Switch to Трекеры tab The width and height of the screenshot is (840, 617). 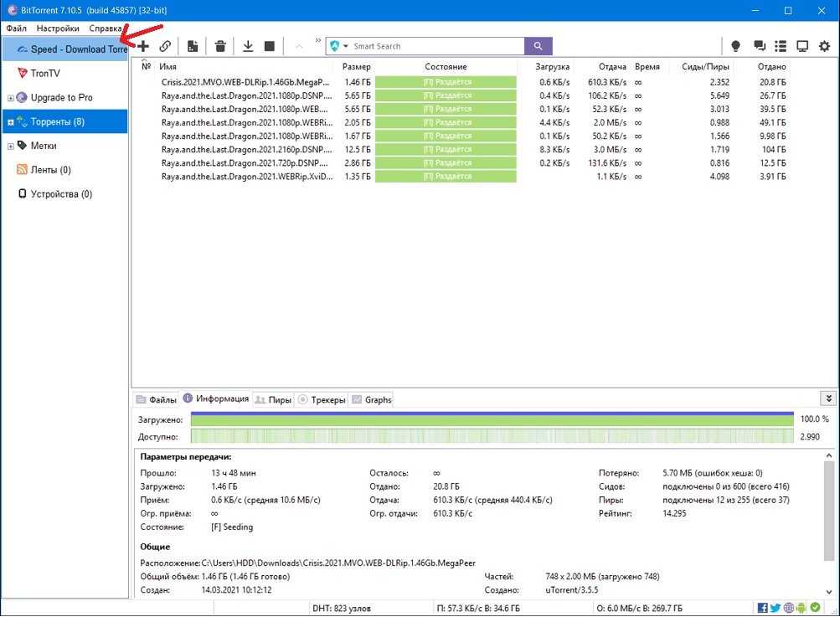point(322,399)
